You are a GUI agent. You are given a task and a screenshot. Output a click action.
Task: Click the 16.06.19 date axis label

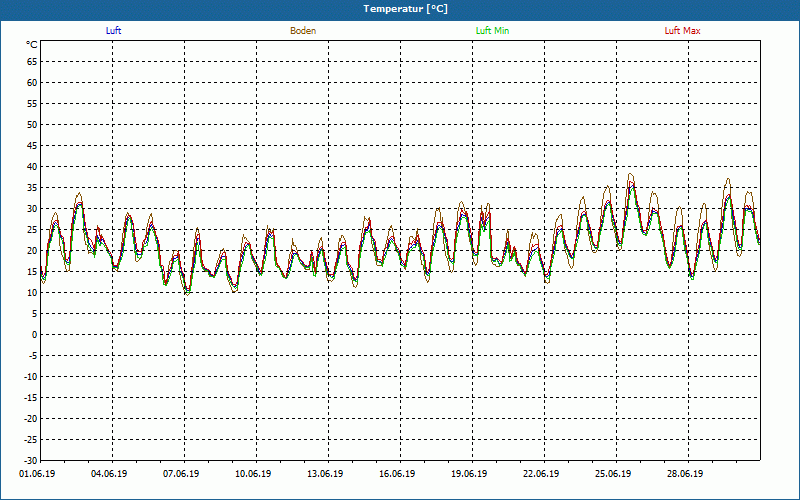[x=397, y=474]
